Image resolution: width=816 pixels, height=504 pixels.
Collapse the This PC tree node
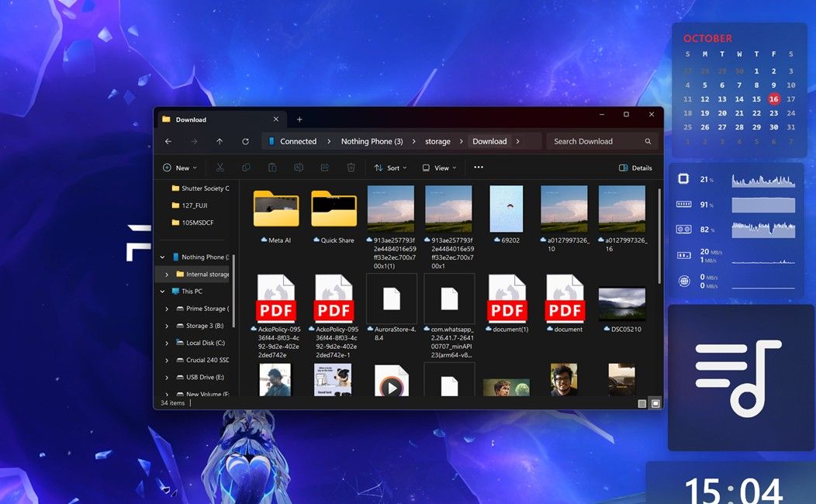[162, 292]
